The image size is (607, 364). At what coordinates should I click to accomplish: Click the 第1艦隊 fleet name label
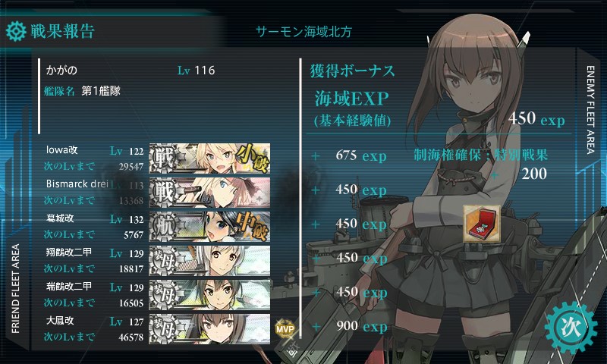pos(101,91)
